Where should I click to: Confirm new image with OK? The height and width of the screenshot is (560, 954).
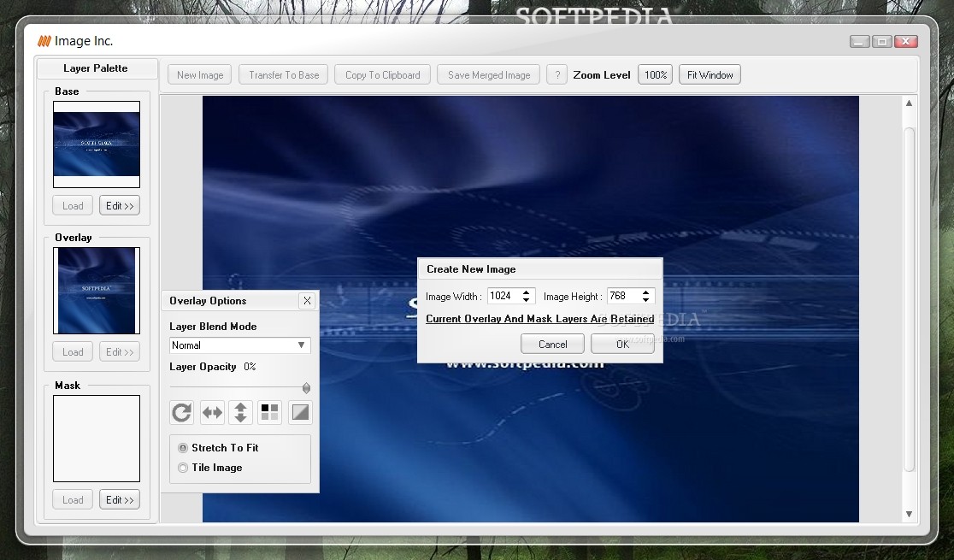[x=622, y=344]
